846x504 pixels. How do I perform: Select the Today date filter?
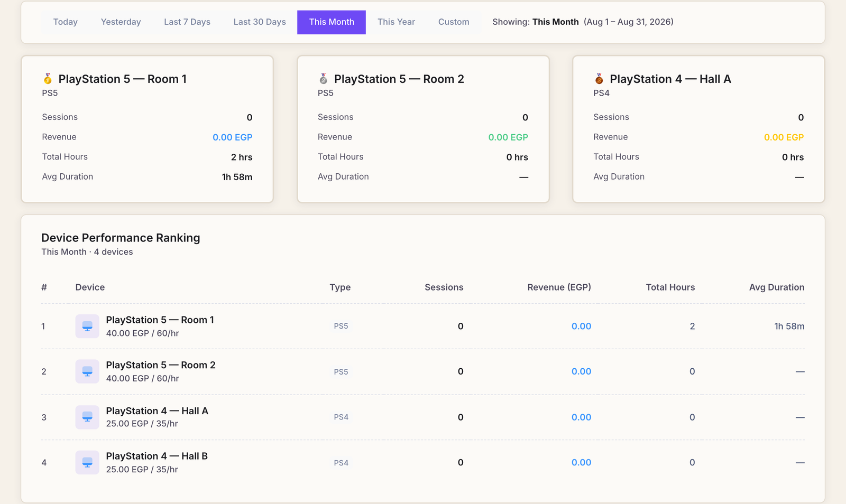66,22
